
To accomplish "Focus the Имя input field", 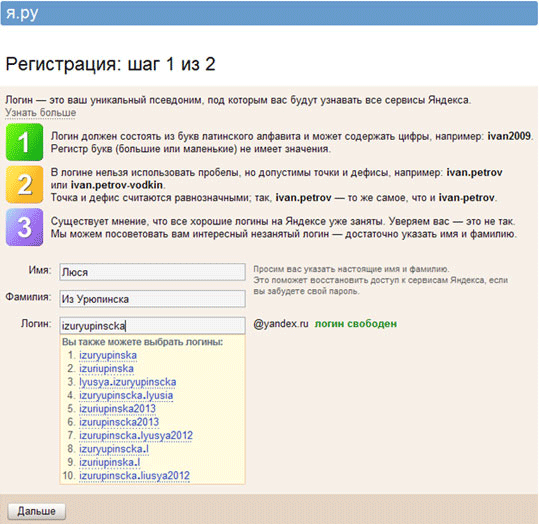I will 152,272.
